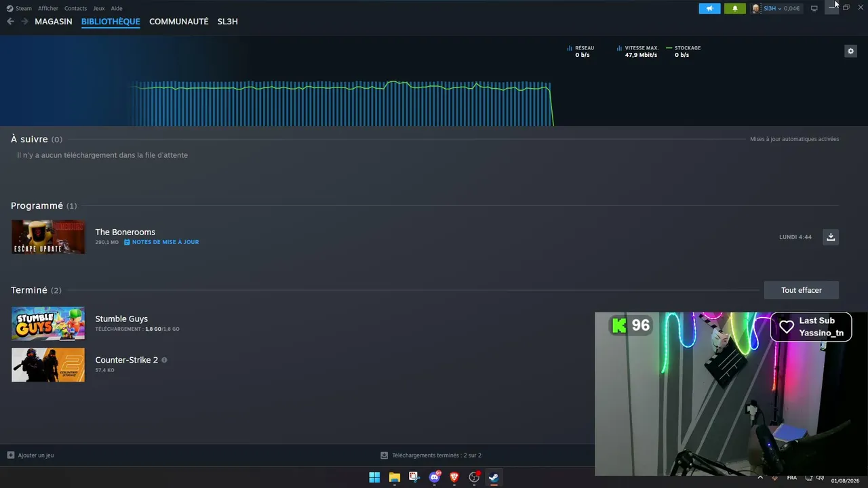Select the BIBLIOTHÈQUE tab

pyautogui.click(x=111, y=22)
